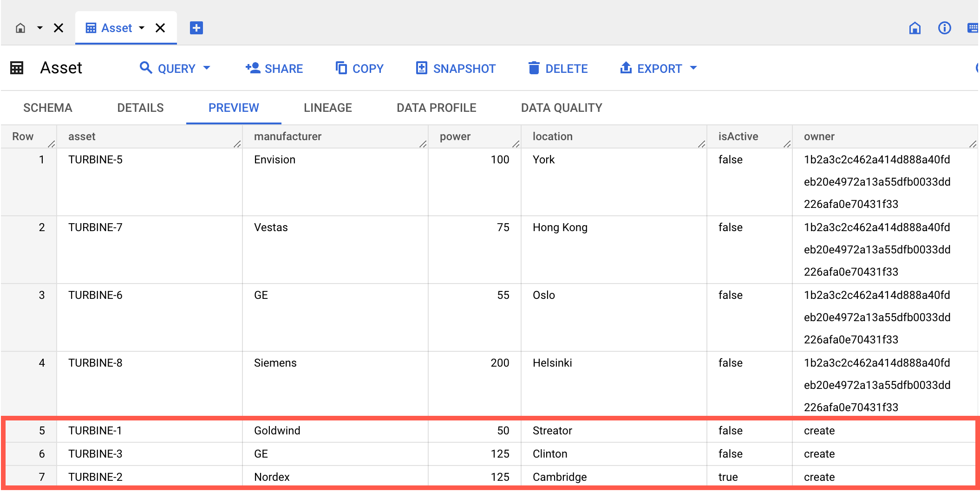This screenshot has width=980, height=491.
Task: Open the Data Profile tab
Action: 436,108
